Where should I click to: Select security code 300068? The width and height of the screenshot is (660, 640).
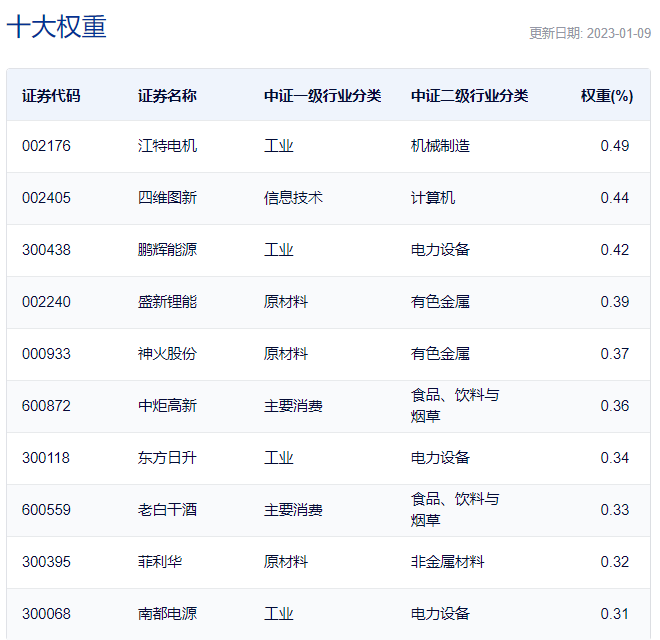pyautogui.click(x=46, y=614)
